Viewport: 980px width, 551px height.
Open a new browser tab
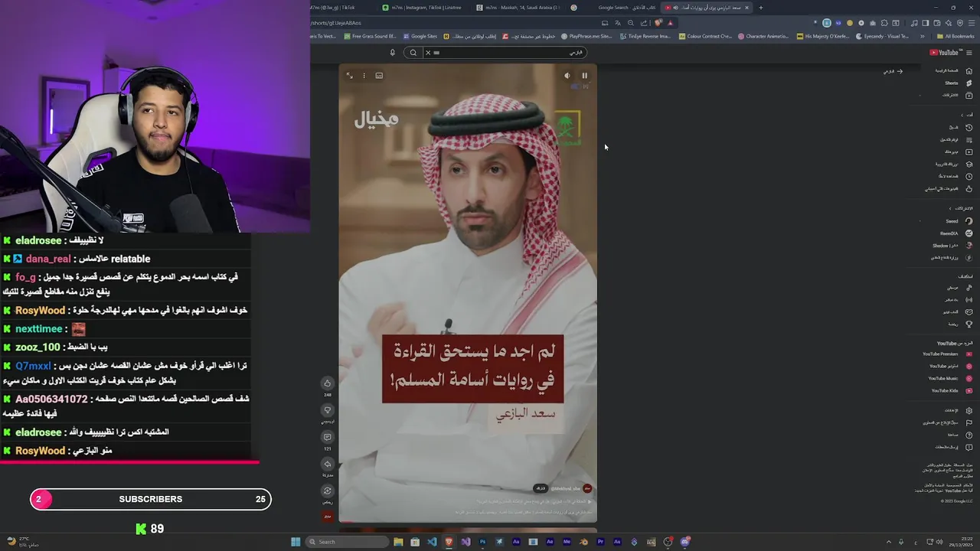click(760, 8)
